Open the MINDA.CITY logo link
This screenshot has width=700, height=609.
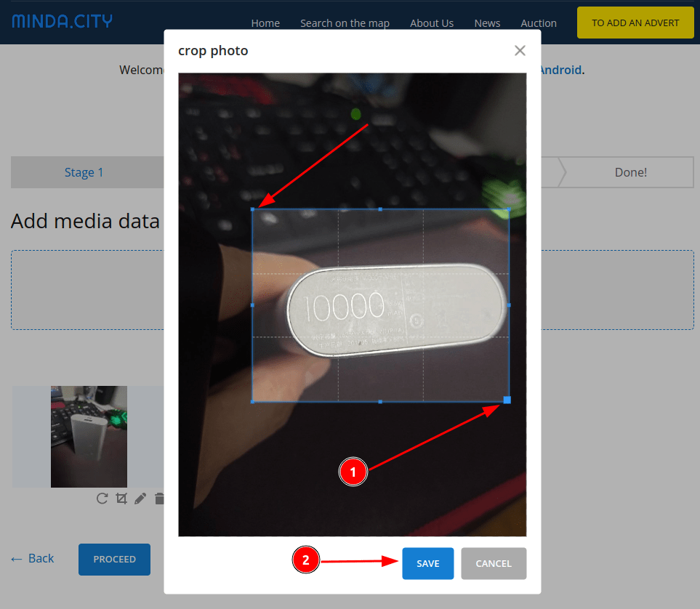click(62, 21)
